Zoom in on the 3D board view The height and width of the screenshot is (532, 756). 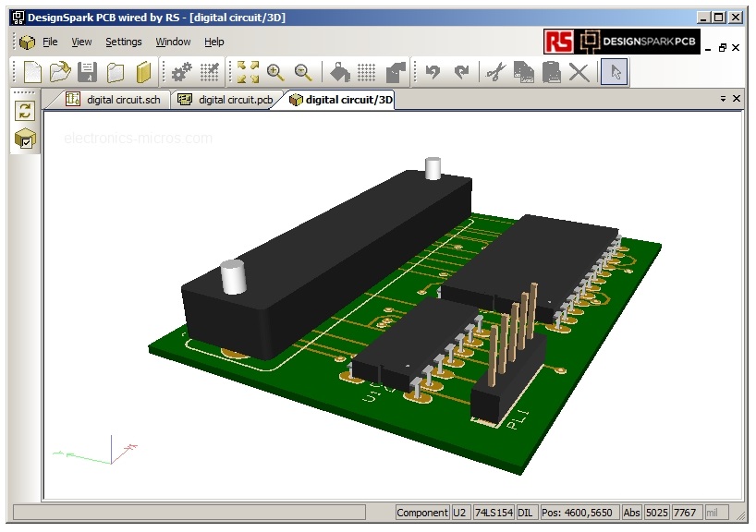coord(274,72)
